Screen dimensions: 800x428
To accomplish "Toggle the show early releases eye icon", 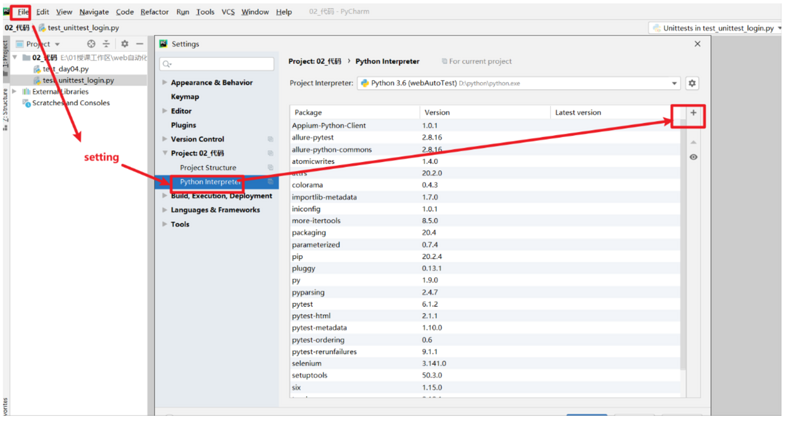I will (x=693, y=157).
